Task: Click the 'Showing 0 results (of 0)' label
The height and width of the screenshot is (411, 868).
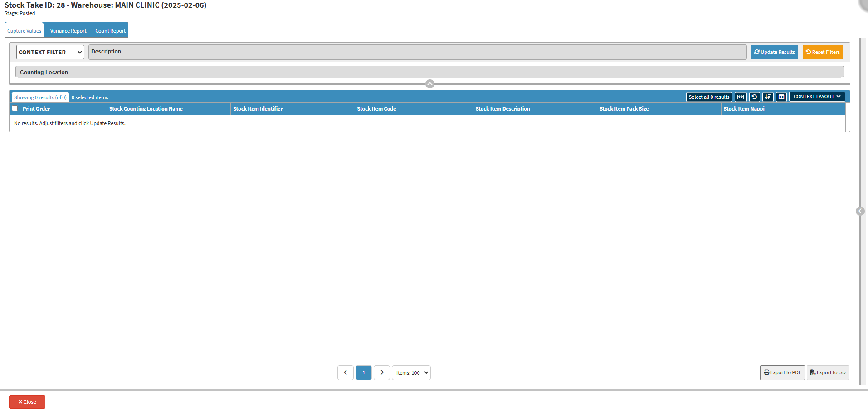Action: [x=40, y=97]
